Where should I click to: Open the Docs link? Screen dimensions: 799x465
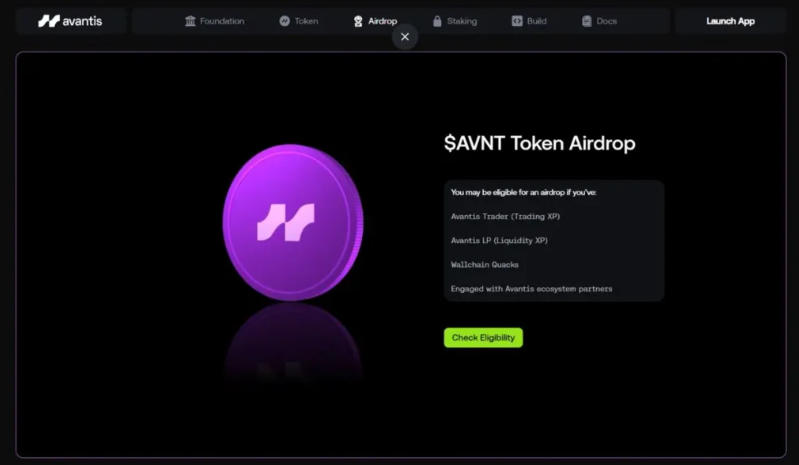(606, 21)
